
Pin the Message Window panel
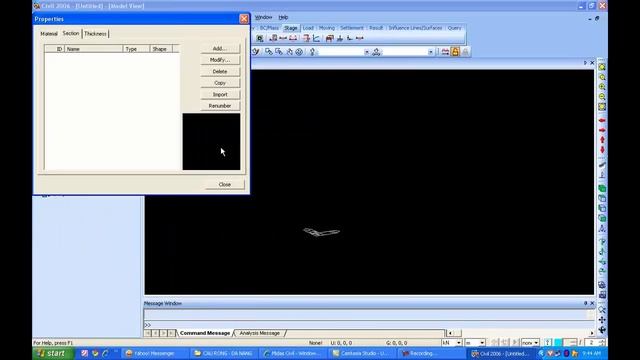click(x=585, y=303)
